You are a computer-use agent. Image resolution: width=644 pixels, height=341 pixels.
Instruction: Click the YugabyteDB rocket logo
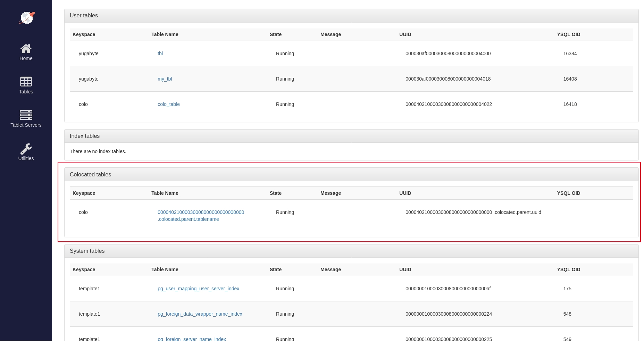pyautogui.click(x=27, y=18)
